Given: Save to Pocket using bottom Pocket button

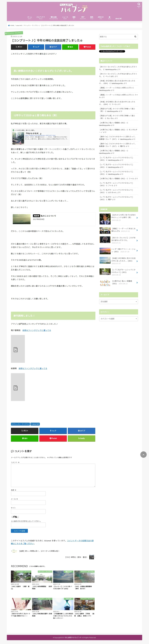Looking at the screenshot, I should (x=53, y=438).
